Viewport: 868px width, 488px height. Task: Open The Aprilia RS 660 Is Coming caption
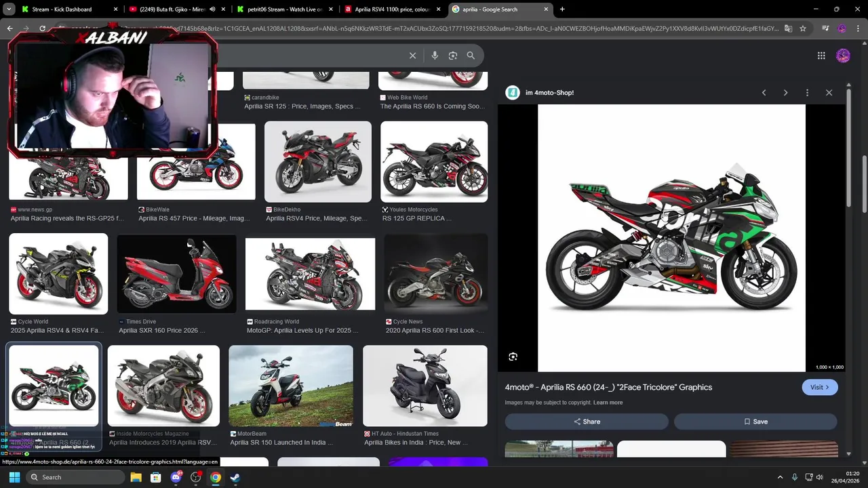coord(433,106)
